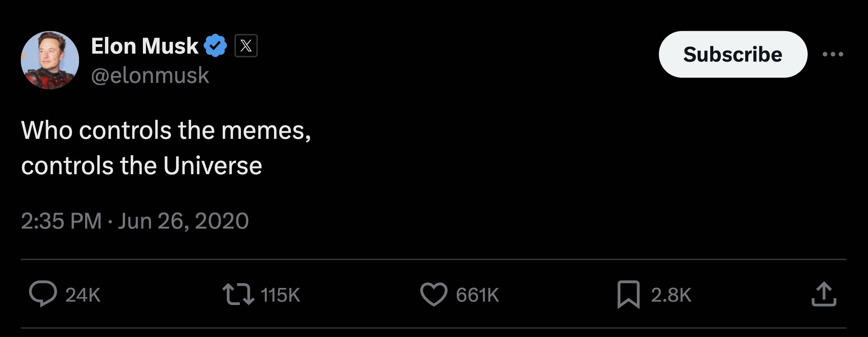Click the blue verified checkmark badge
Image resolution: width=868 pixels, height=337 pixels.
(x=215, y=46)
